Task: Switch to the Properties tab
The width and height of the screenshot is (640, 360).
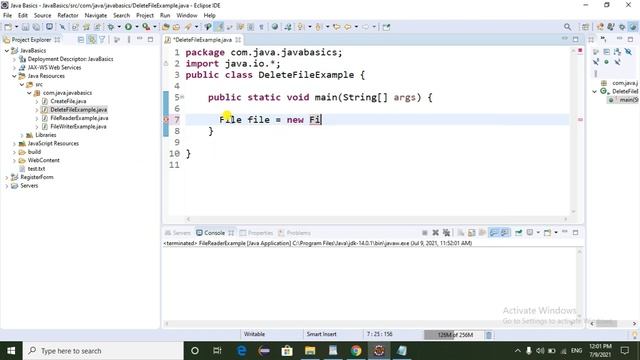Action: pos(256,233)
